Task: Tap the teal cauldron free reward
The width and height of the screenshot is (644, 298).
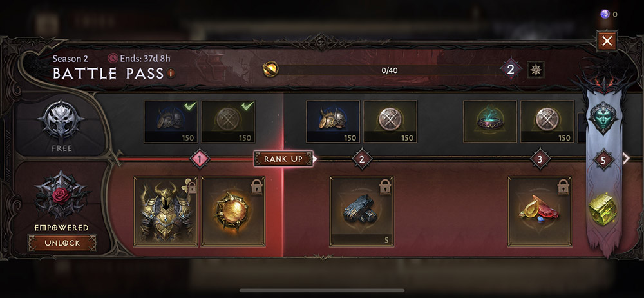Action: point(490,122)
